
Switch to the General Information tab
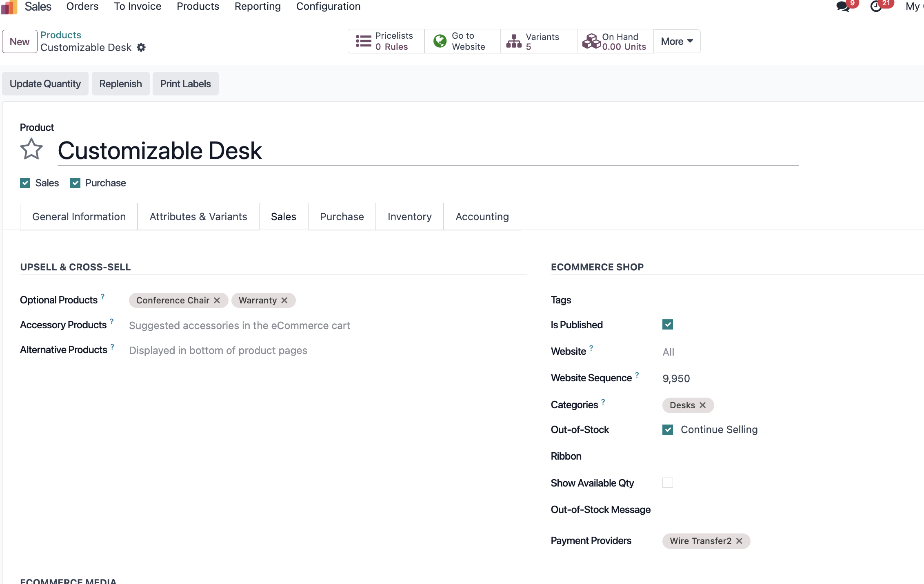(x=79, y=217)
